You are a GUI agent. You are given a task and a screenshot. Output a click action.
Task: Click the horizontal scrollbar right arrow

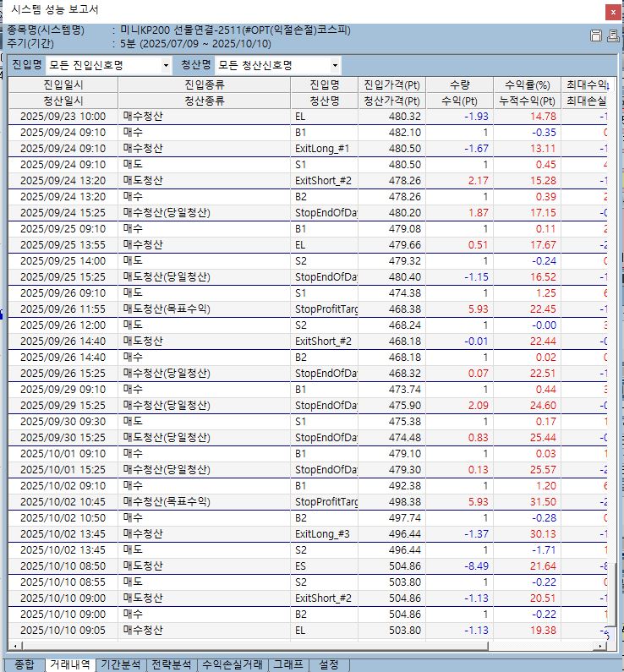(x=601, y=646)
